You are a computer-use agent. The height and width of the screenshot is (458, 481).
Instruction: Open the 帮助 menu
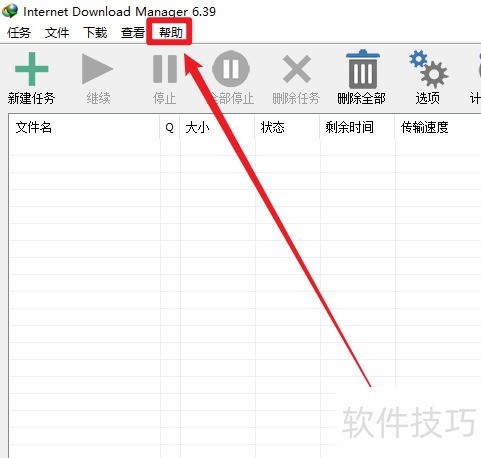pos(171,33)
